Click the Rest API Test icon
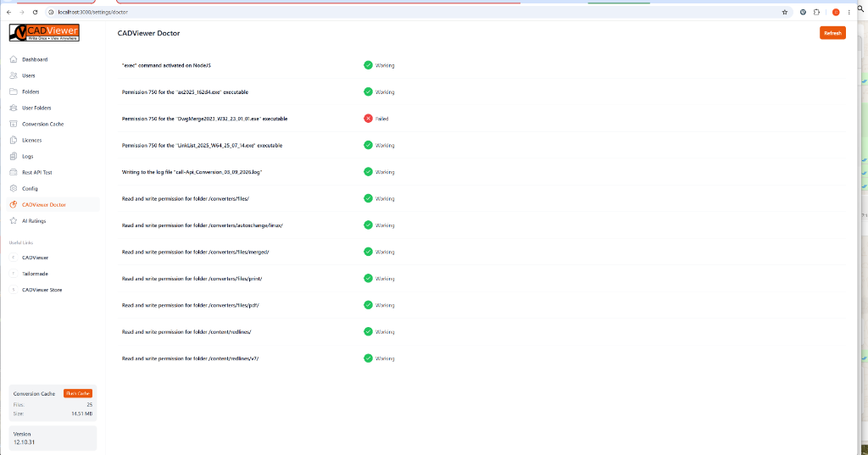868x455 pixels. click(14, 172)
